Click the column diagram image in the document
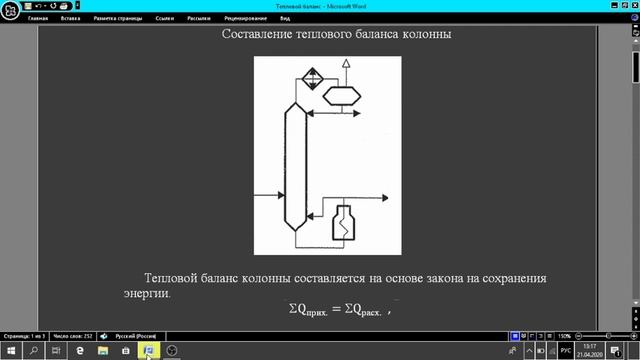640x360 pixels. click(x=327, y=156)
